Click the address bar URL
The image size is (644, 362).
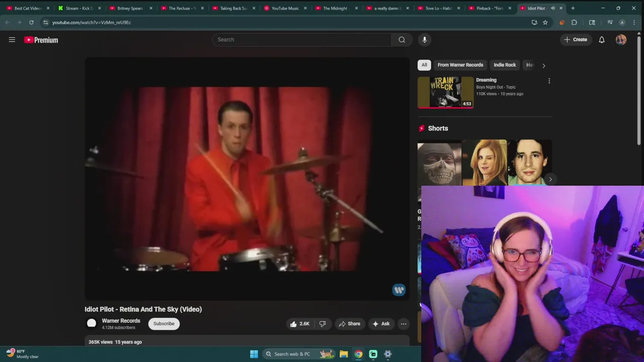pyautogui.click(x=92, y=22)
